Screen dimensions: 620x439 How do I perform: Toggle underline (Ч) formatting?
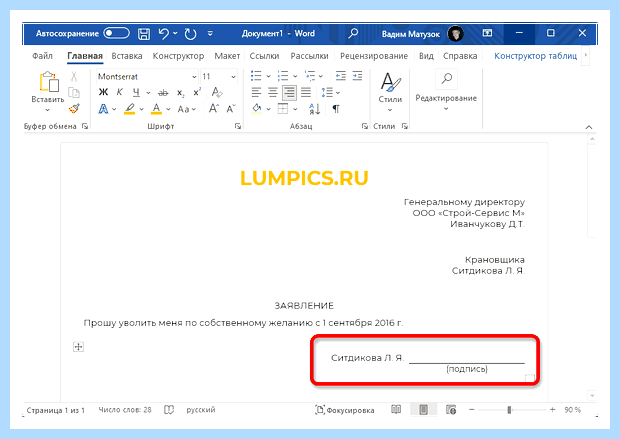[136, 93]
